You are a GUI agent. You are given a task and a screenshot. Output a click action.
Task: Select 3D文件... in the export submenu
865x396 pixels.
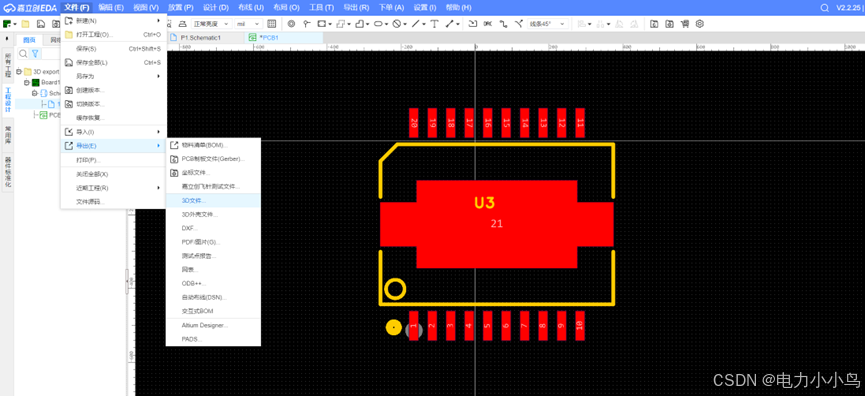coord(213,200)
